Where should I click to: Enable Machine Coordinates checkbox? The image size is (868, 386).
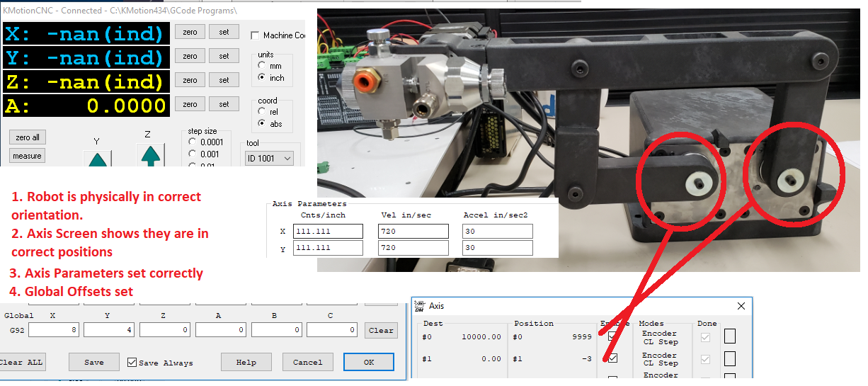tap(256, 35)
